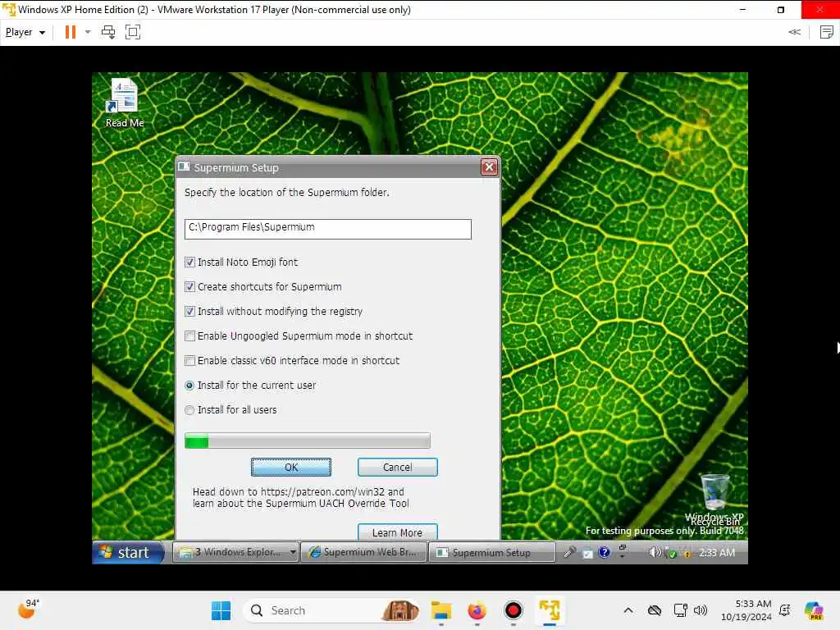This screenshot has width=840, height=630.
Task: Click the patreon.com/win32 text line
Action: pyautogui.click(x=299, y=491)
